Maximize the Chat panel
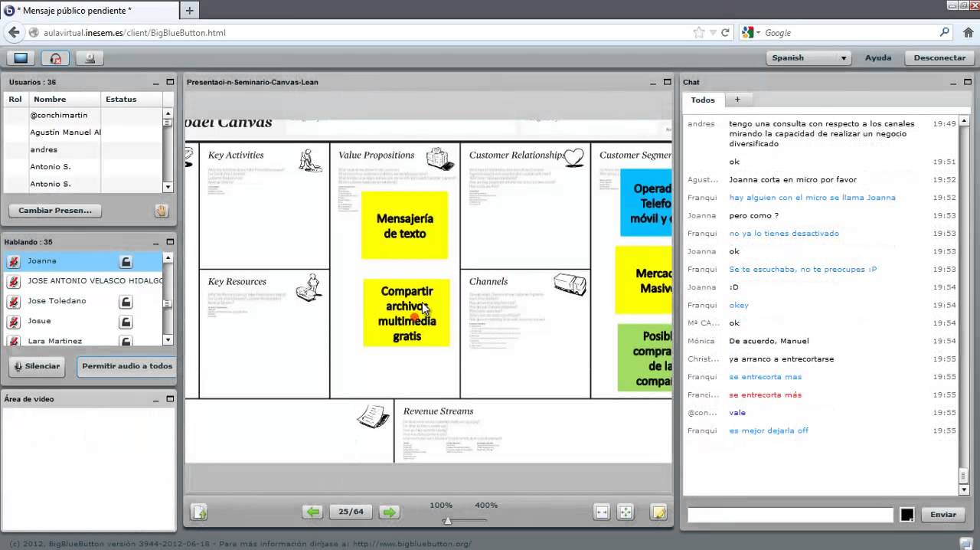Viewport: 980px width, 550px height. (x=969, y=82)
